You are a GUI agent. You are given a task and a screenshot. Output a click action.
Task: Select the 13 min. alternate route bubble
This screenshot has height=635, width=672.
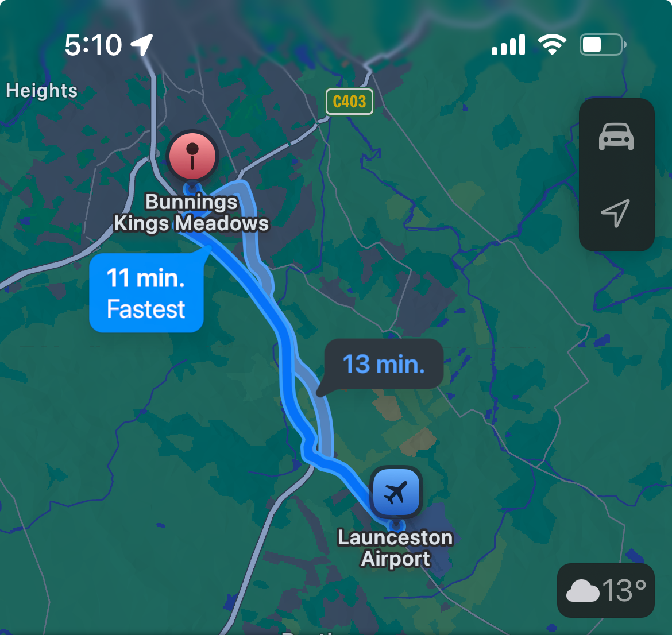click(x=384, y=364)
